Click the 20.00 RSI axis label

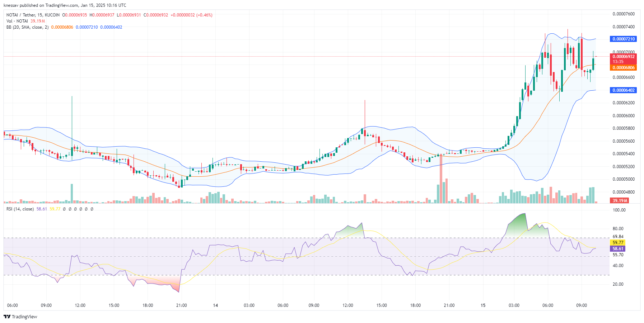click(618, 284)
